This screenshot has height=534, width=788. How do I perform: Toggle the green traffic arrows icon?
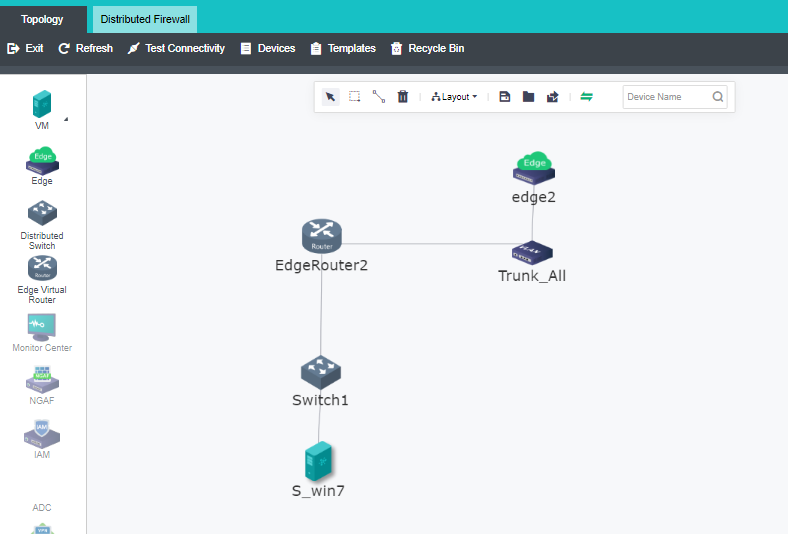coord(587,97)
